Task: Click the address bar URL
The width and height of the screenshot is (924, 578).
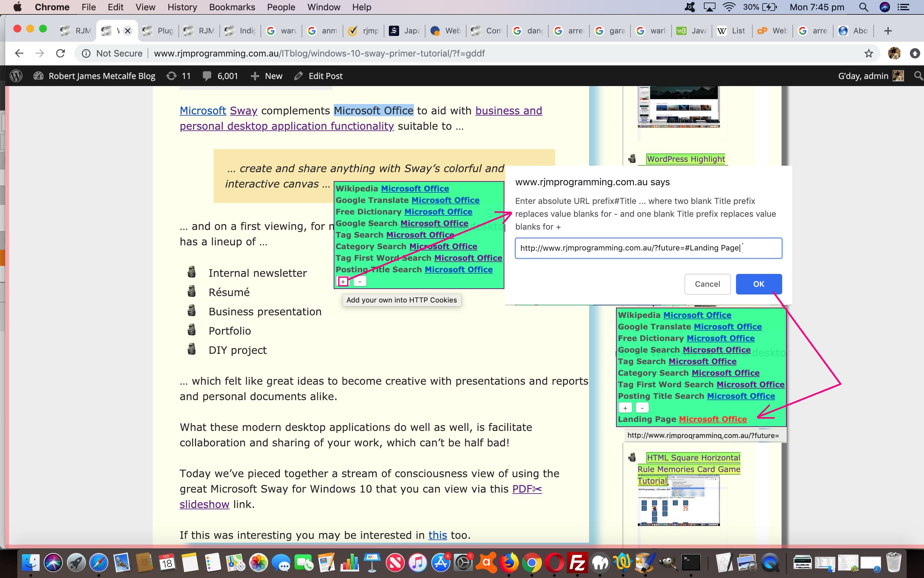Action: 319,54
